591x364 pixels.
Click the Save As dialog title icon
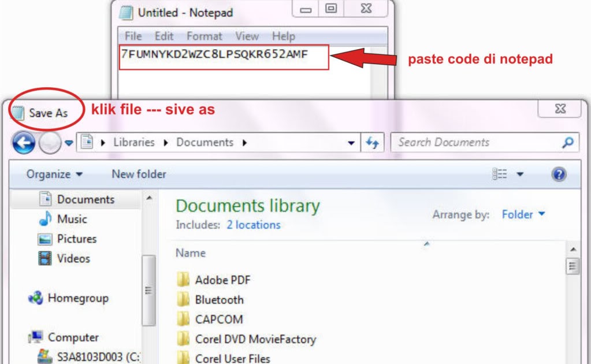point(17,113)
